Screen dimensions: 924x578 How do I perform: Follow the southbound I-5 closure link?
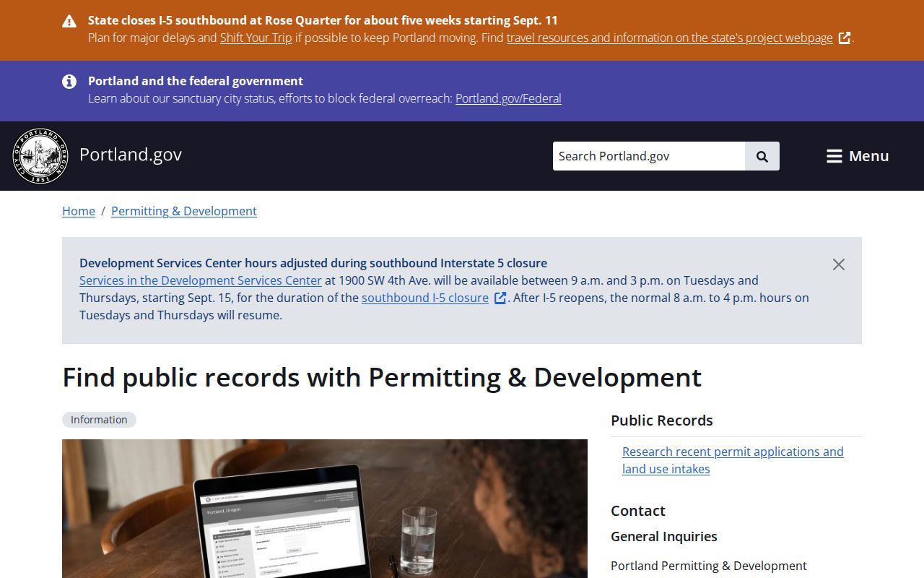coord(425,298)
